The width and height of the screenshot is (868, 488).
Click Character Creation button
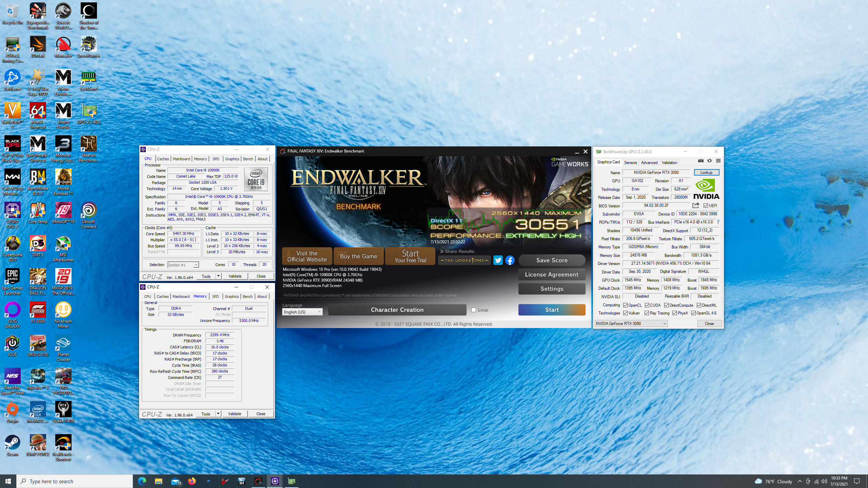(397, 310)
